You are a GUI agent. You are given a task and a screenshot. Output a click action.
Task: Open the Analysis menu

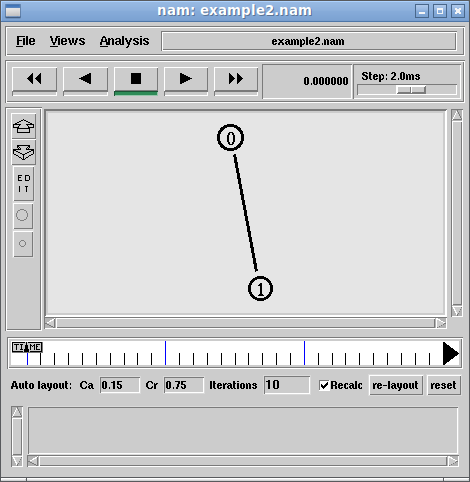124,41
